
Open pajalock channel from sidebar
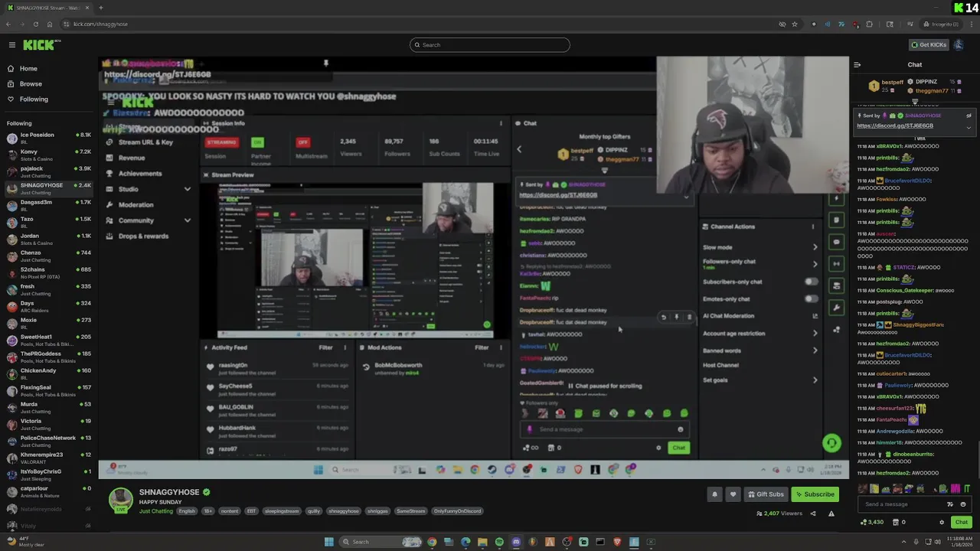click(x=47, y=172)
